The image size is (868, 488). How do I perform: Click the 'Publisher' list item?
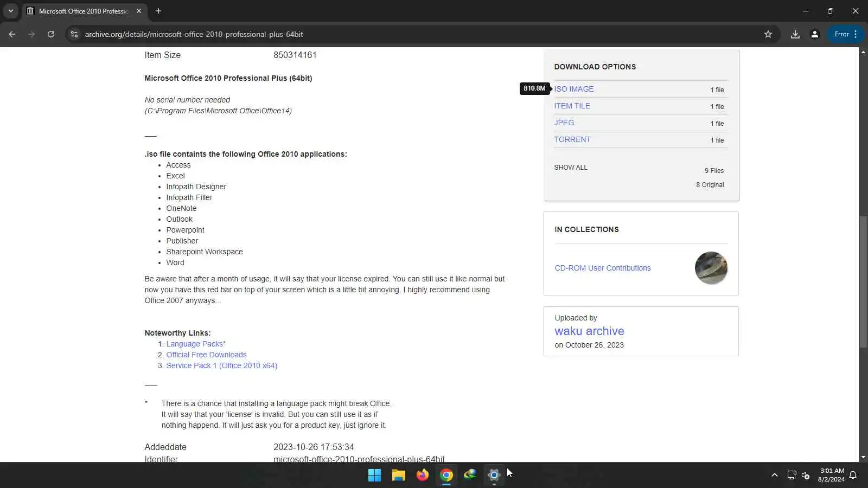[182, 241]
